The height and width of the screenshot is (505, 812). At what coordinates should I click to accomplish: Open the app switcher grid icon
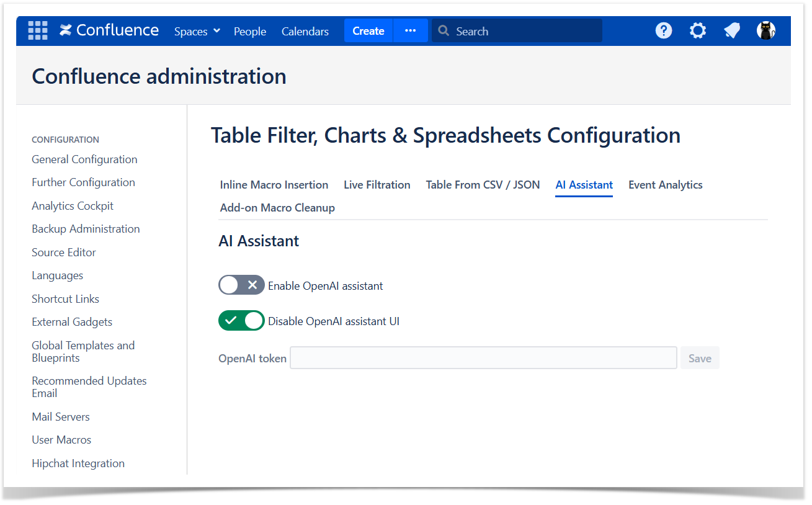pos(38,30)
